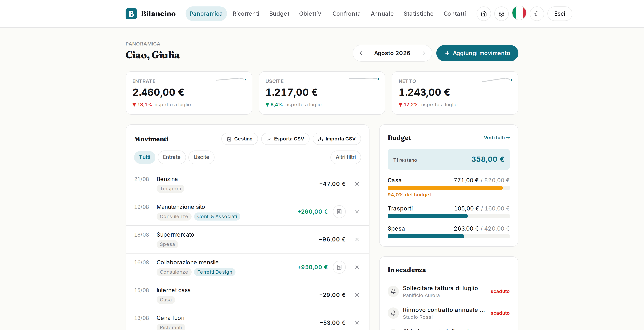
Task: Click 'Rinnovo contratto annuale' reminder
Action: pos(449,313)
